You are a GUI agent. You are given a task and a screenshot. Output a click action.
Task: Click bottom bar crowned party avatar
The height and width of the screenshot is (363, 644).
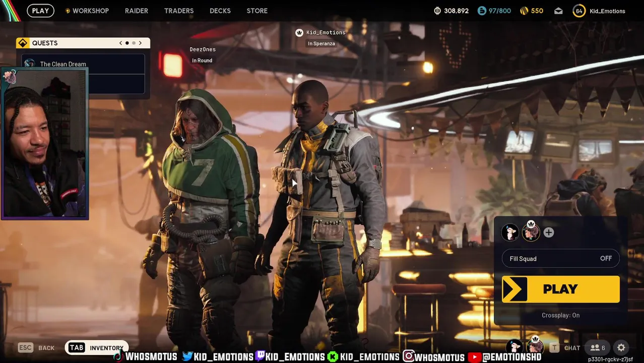coord(535,346)
